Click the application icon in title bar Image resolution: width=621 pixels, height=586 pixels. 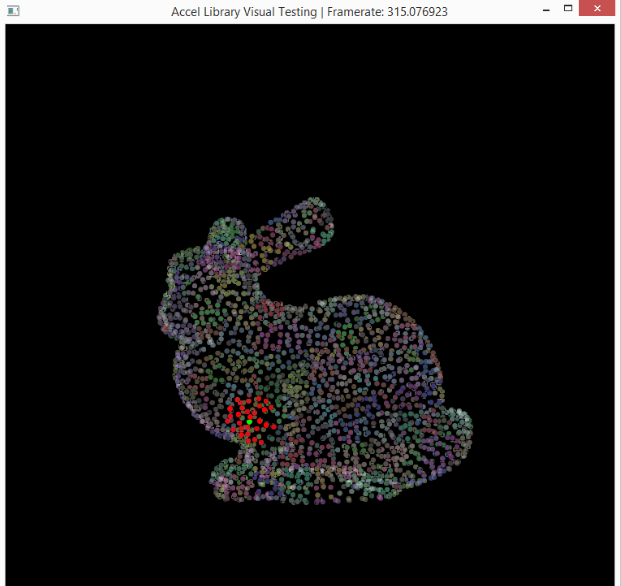13,11
